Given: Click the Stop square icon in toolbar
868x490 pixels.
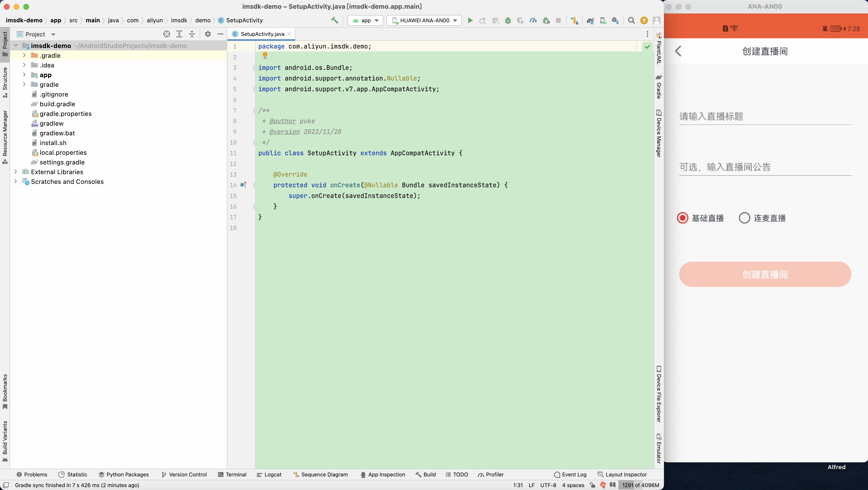Looking at the screenshot, I should pyautogui.click(x=558, y=21).
